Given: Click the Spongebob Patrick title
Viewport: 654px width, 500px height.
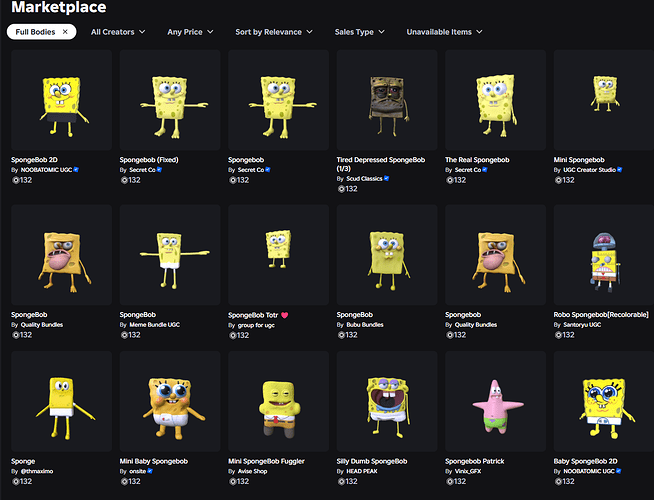Looking at the screenshot, I should pos(475,461).
